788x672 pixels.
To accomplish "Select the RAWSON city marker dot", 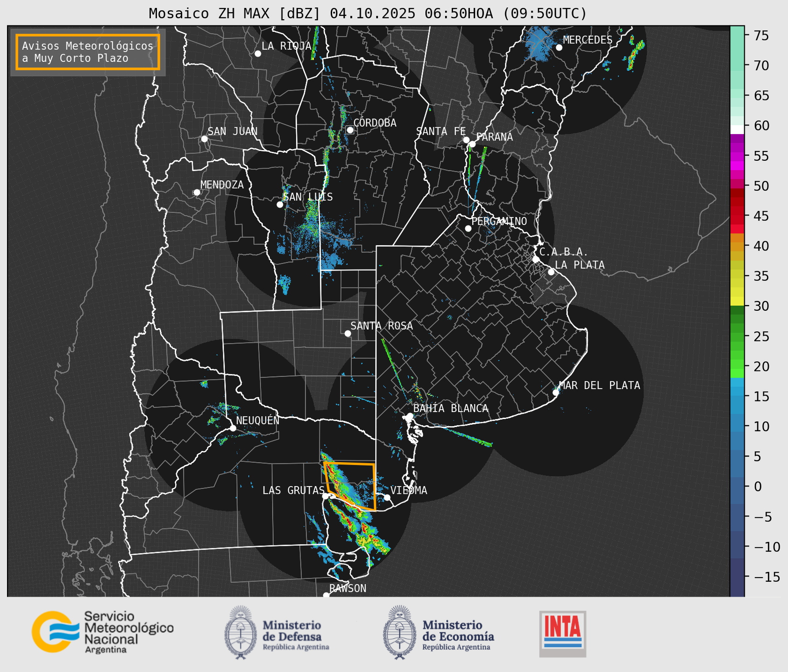I will (x=326, y=595).
